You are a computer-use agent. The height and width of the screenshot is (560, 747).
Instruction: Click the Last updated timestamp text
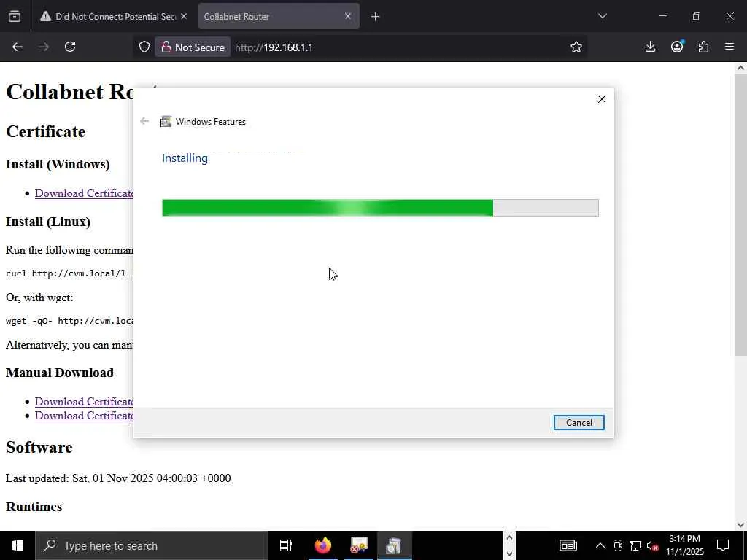[118, 478]
